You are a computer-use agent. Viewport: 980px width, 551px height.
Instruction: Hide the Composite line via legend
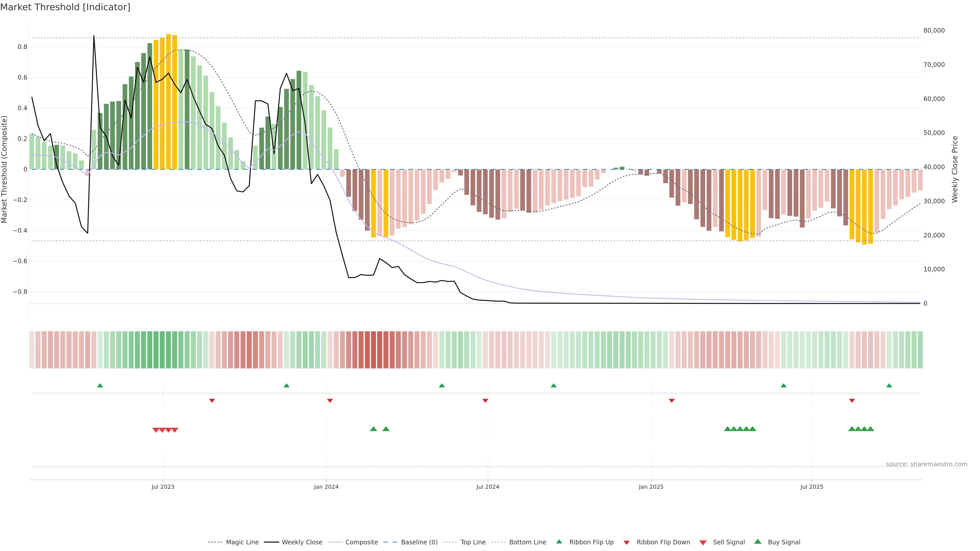pyautogui.click(x=361, y=542)
